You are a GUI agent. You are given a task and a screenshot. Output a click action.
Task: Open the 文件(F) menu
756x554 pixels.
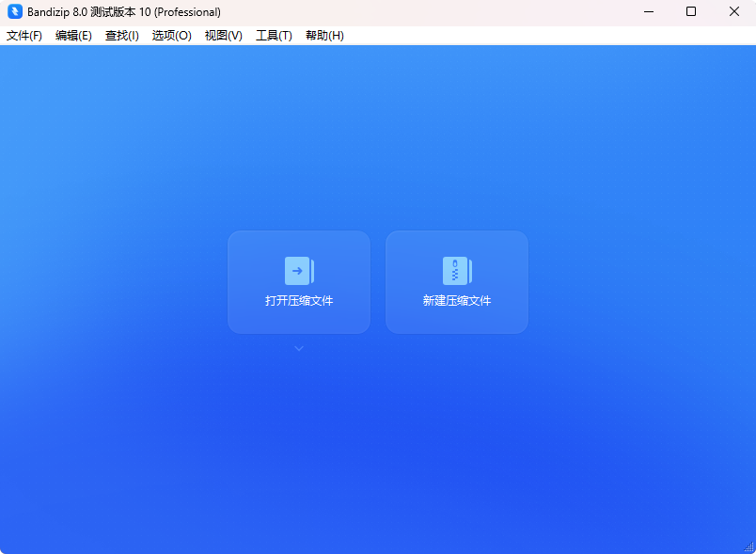[x=24, y=36]
